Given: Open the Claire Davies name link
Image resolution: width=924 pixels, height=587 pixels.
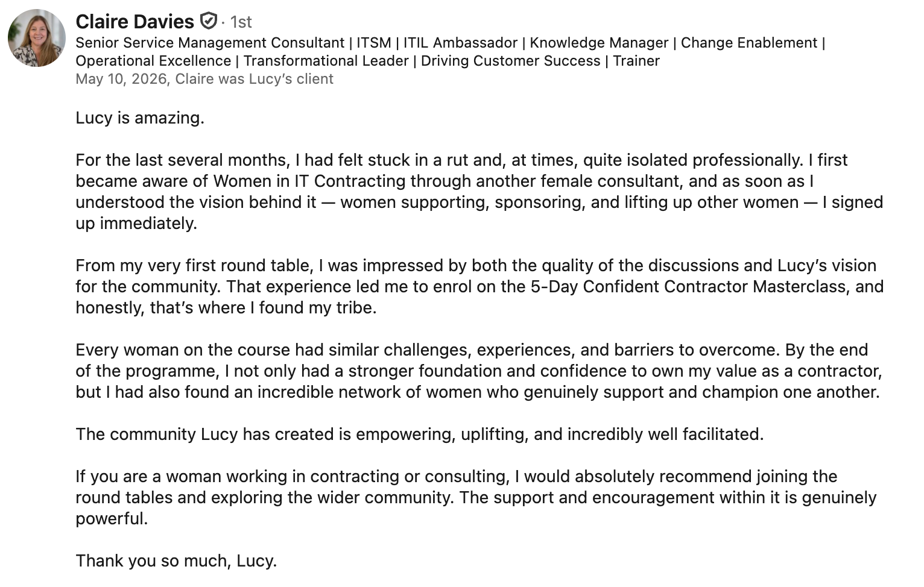Looking at the screenshot, I should [x=134, y=22].
